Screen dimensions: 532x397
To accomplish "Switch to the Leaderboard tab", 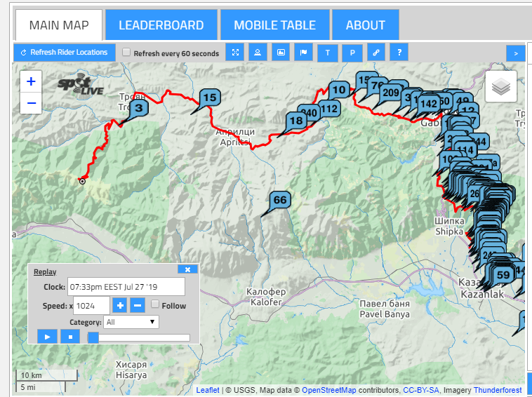I will point(161,25).
